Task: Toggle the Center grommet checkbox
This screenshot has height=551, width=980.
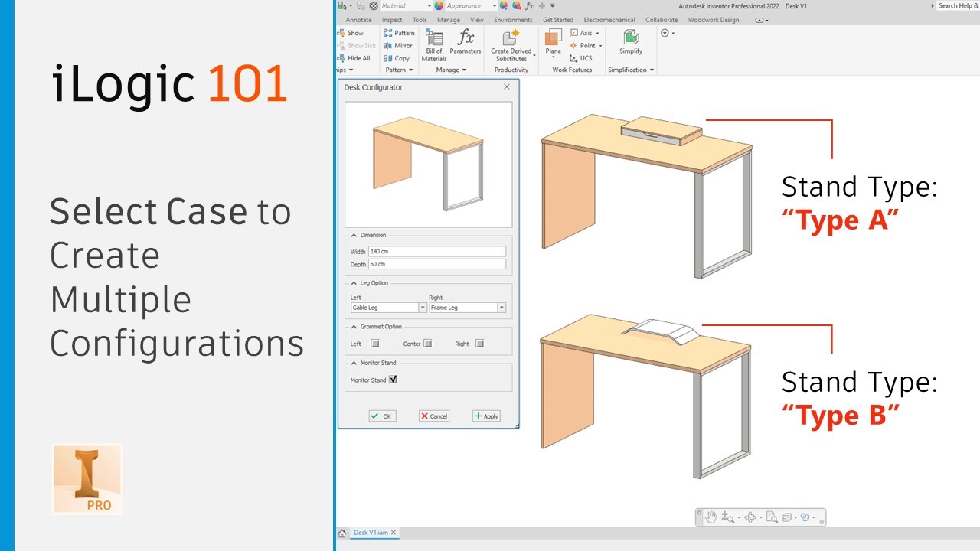Action: 428,344
